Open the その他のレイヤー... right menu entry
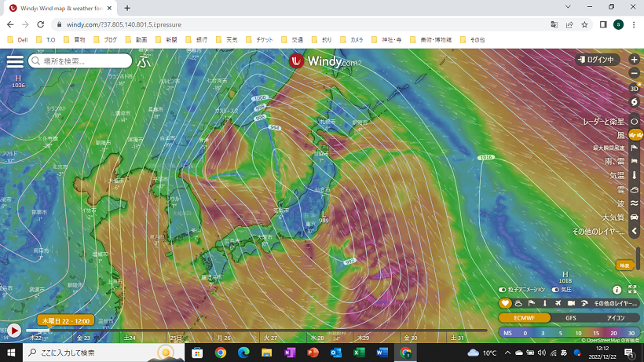 pyautogui.click(x=598, y=232)
